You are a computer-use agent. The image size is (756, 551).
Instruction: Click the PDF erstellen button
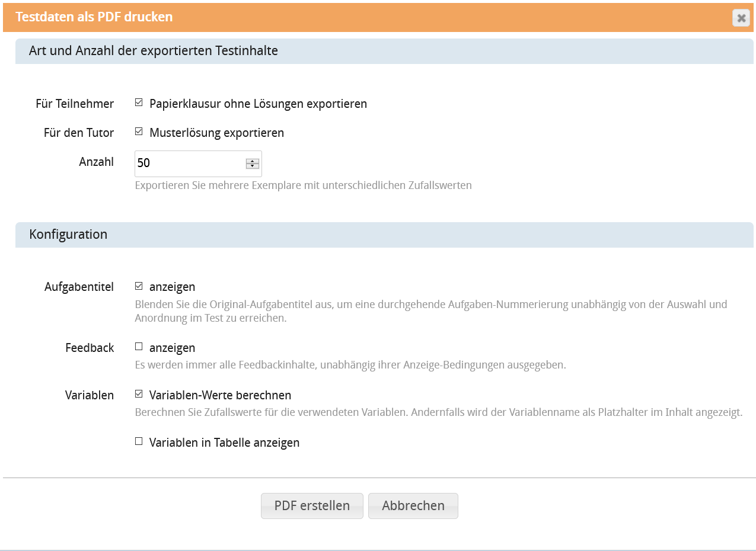point(312,506)
